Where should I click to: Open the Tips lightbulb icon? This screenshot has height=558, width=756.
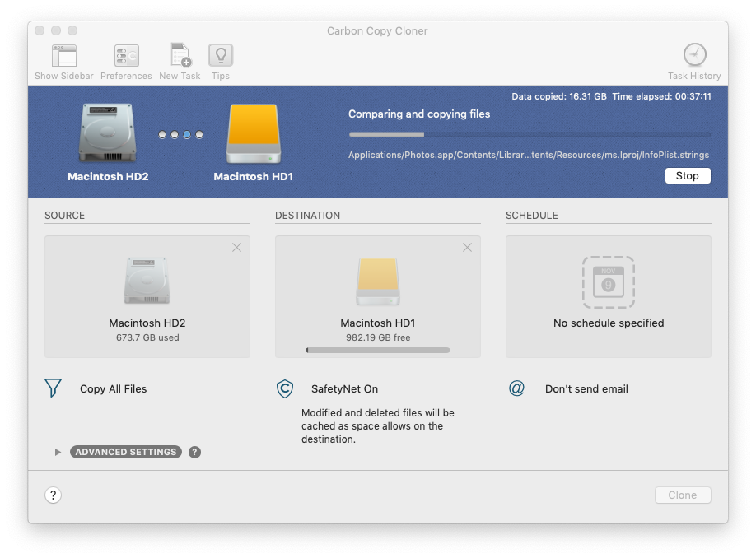pos(221,55)
